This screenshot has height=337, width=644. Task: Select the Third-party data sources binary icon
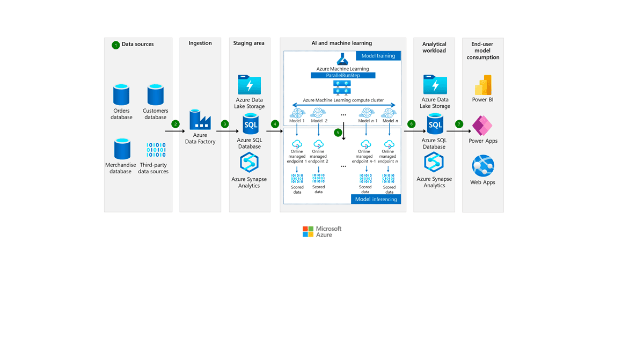pyautogui.click(x=156, y=151)
